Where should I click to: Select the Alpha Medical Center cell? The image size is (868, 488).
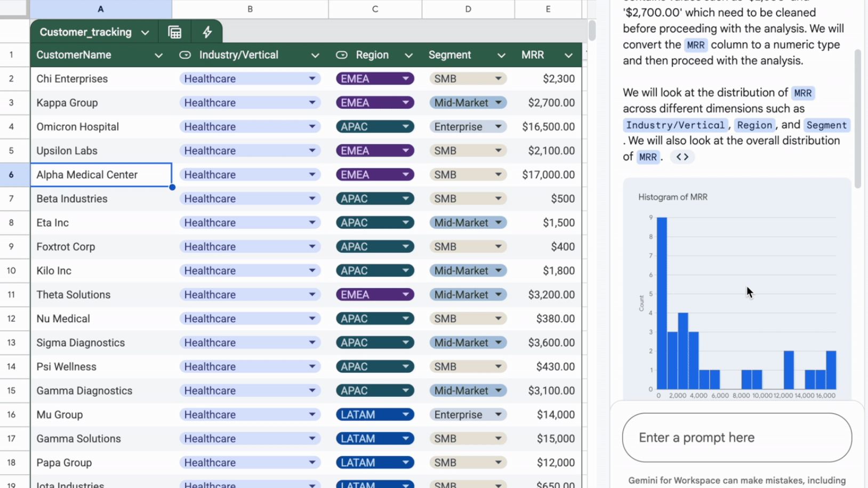click(101, 175)
